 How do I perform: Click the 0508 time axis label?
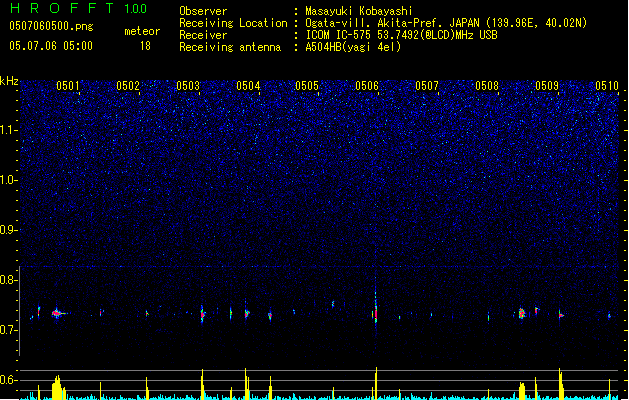coord(487,86)
